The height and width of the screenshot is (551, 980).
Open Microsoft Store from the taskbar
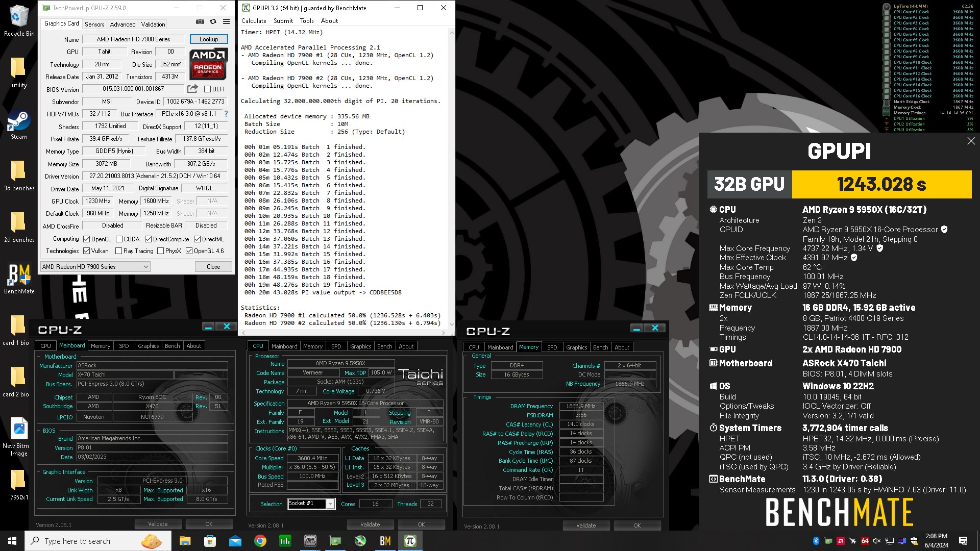(210, 541)
